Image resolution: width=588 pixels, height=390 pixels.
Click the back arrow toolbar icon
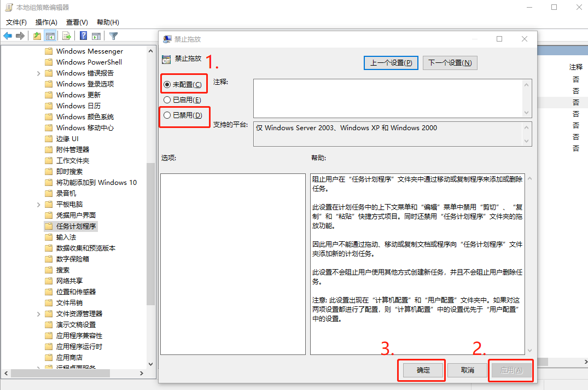(x=8, y=36)
